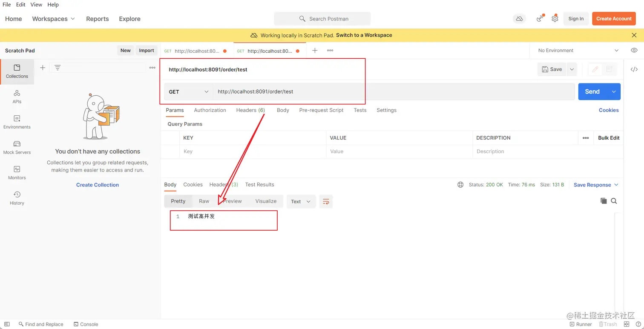Screen dimensions: 644x329
Task: Toggle sidebar with bottom-left layout icon
Action: (x=7, y=324)
